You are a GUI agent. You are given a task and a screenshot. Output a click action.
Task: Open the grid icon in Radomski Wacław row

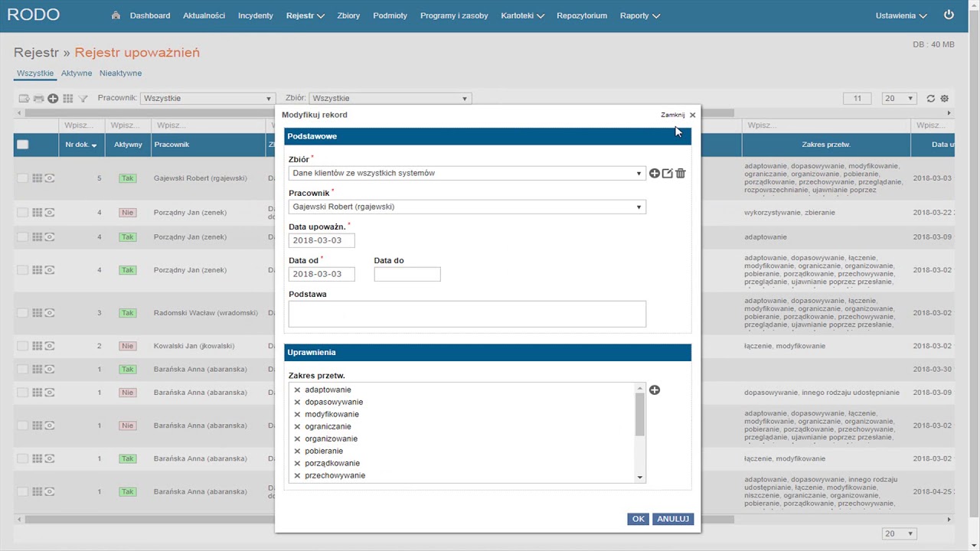point(37,313)
